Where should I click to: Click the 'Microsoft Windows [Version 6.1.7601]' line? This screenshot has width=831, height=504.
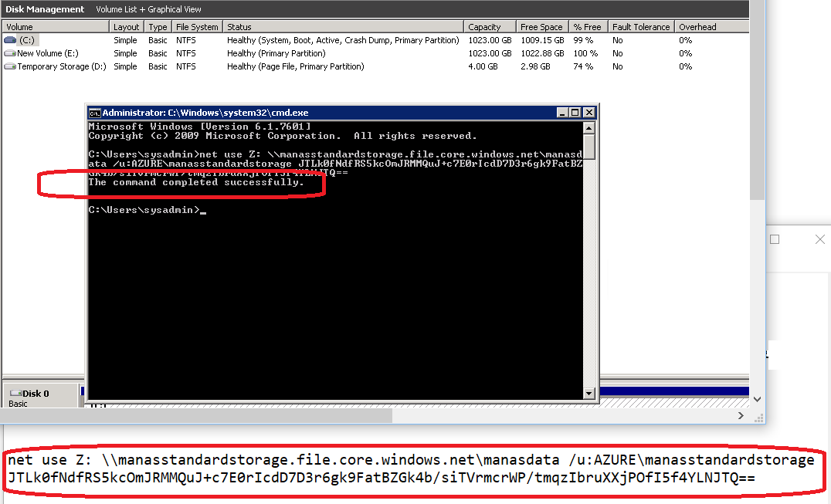pos(200,127)
